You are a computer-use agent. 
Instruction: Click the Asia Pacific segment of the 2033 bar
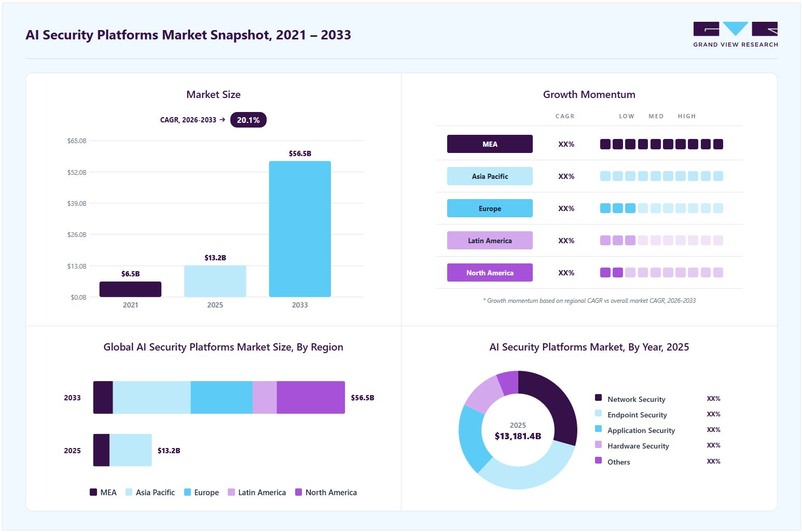point(152,397)
